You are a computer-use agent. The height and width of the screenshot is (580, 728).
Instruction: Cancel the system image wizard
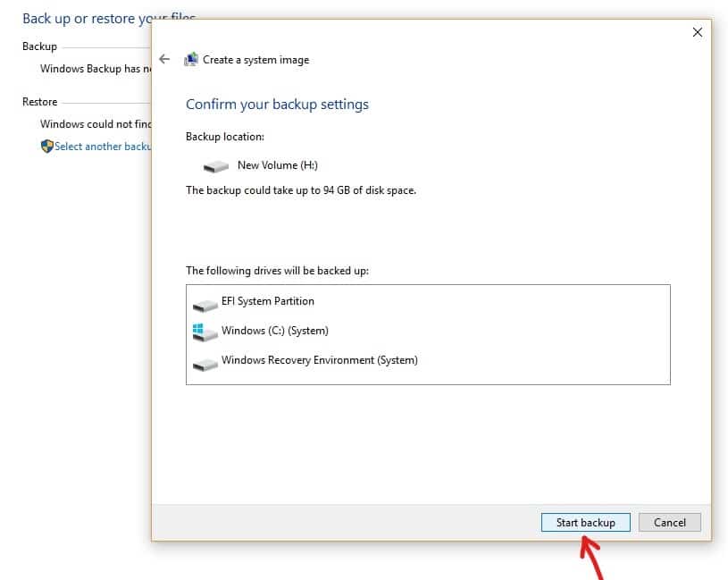pyautogui.click(x=670, y=523)
